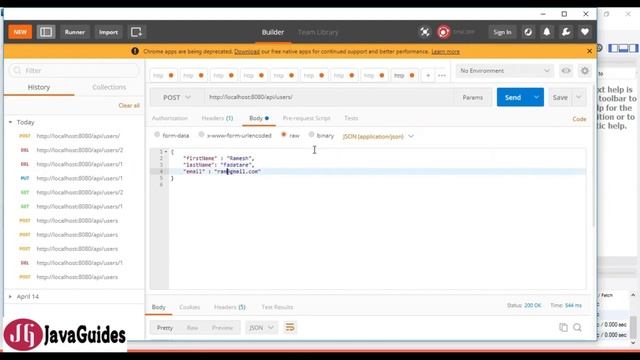The width and height of the screenshot is (640, 360).
Task: Collapse the Today history group
Action: click(10, 122)
